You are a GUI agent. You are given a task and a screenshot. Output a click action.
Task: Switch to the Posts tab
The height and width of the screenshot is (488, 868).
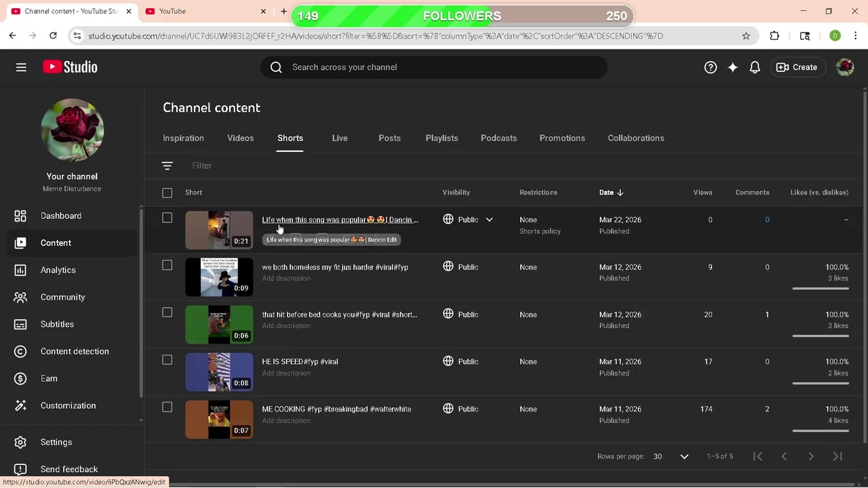(389, 138)
